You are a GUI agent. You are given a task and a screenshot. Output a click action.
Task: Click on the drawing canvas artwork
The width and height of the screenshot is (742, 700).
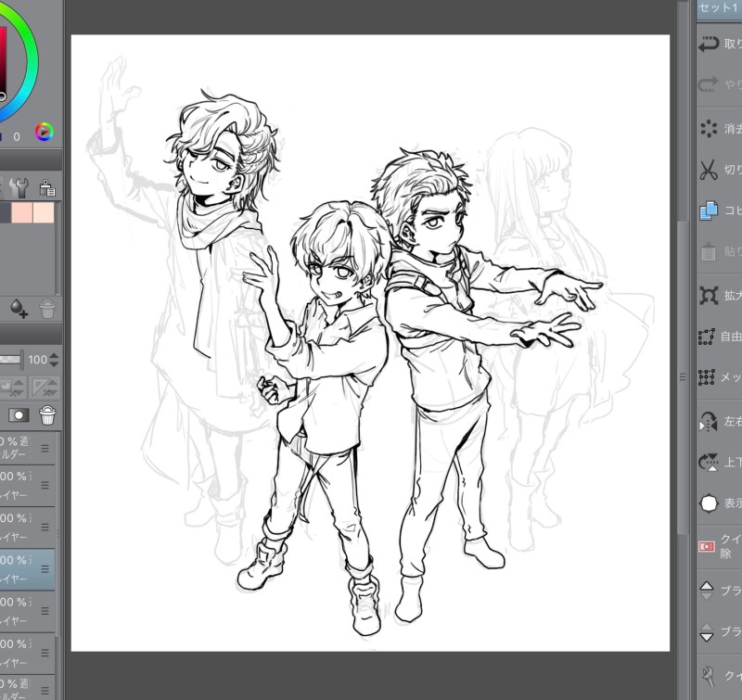click(370, 343)
